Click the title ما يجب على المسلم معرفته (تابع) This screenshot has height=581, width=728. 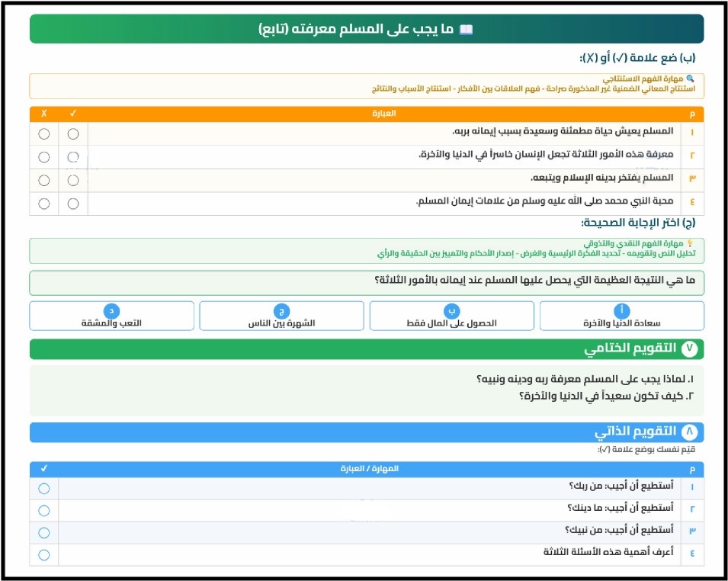click(356, 29)
